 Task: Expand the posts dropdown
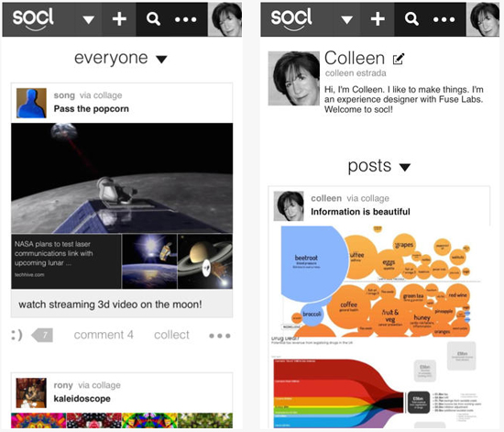(405, 167)
